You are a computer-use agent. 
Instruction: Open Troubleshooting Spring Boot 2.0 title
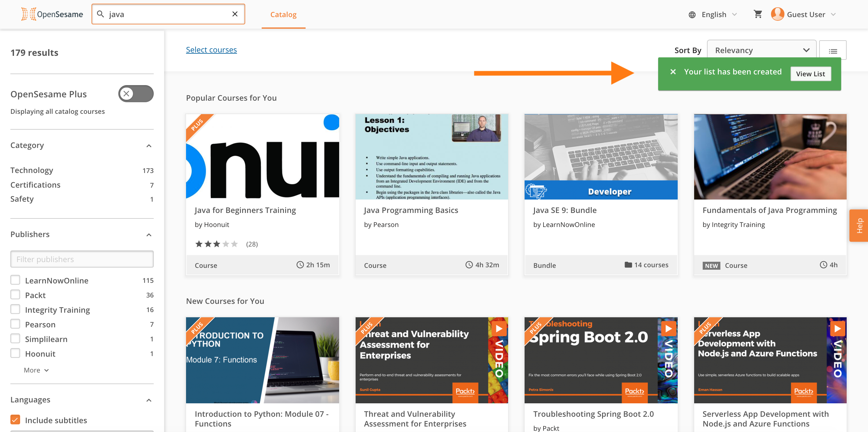tap(594, 414)
